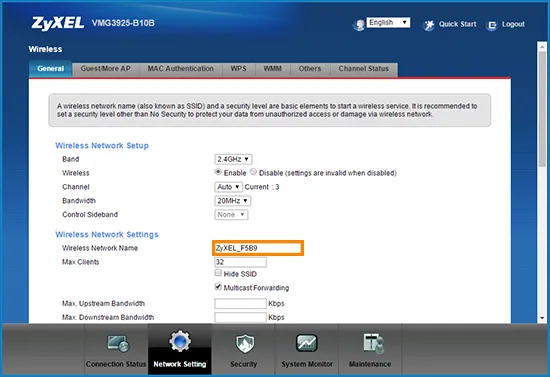The width and height of the screenshot is (550, 377).
Task: Open the WPS tab
Action: point(239,69)
